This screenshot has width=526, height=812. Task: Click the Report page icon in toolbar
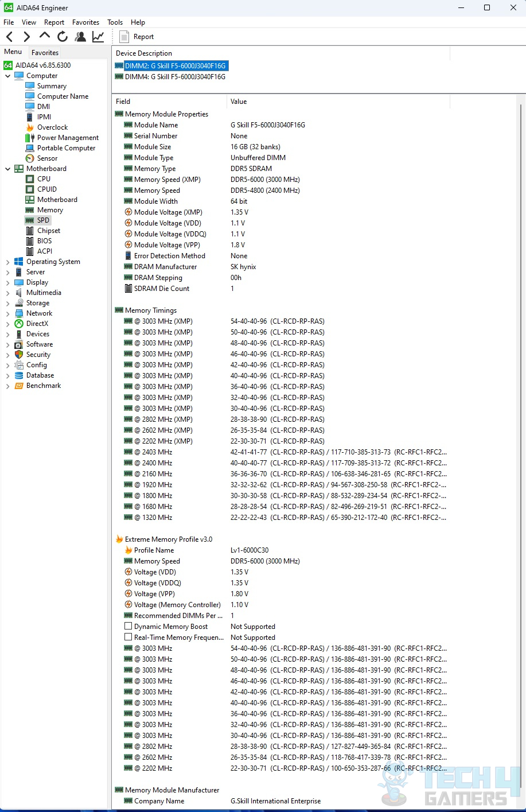point(124,37)
